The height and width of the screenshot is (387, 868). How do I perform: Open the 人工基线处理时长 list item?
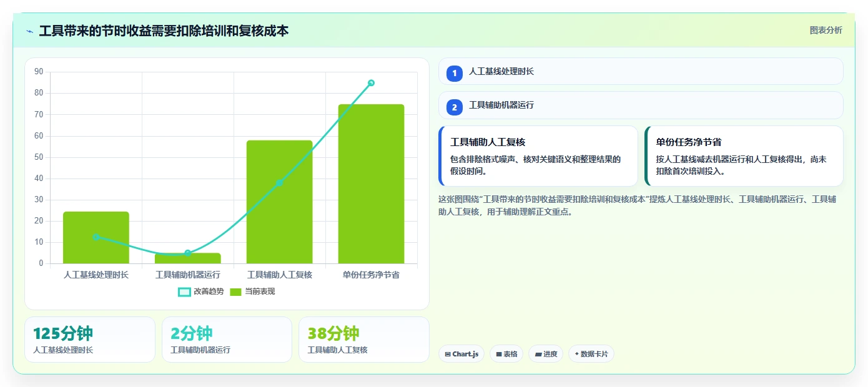641,71
